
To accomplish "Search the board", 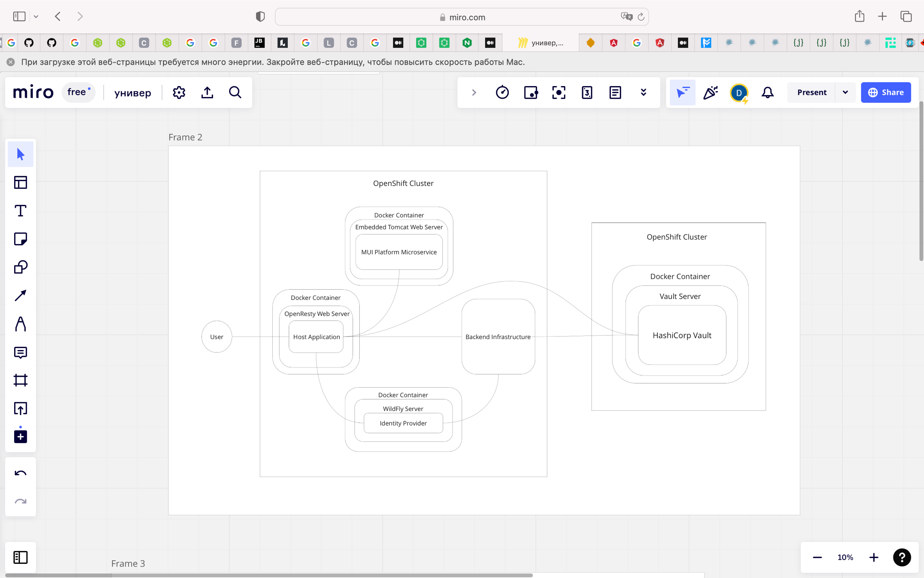I will [x=235, y=93].
